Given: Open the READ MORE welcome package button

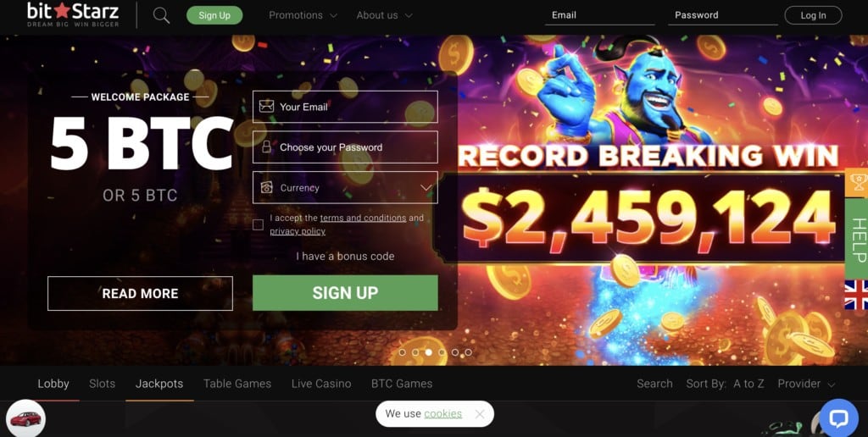Looking at the screenshot, I should point(140,293).
